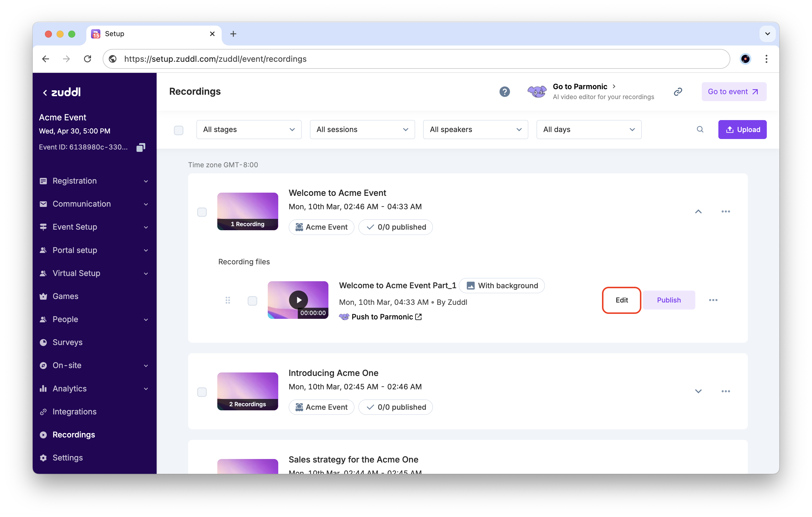Copy the Event ID with copy icon
This screenshot has width=812, height=517.
pyautogui.click(x=141, y=147)
